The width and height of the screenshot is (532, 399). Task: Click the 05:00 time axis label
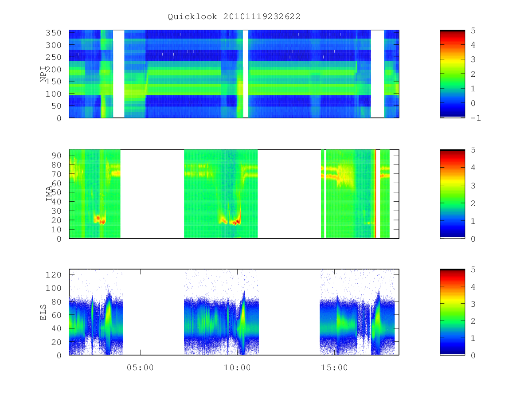point(140,368)
